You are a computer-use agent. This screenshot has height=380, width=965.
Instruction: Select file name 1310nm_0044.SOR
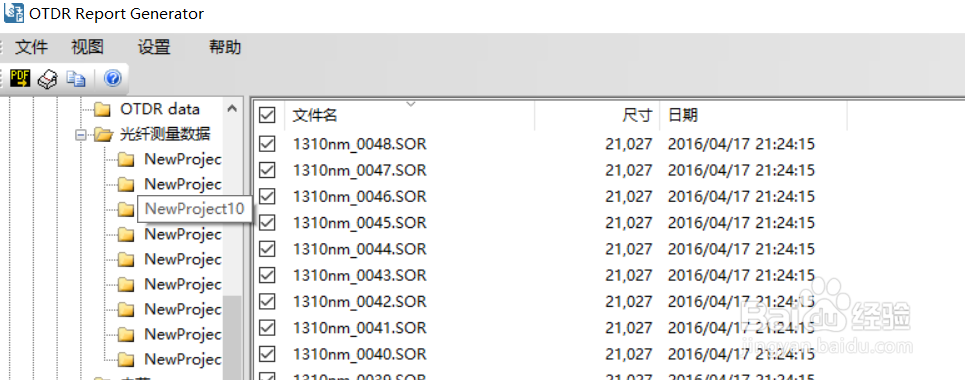[x=359, y=249]
